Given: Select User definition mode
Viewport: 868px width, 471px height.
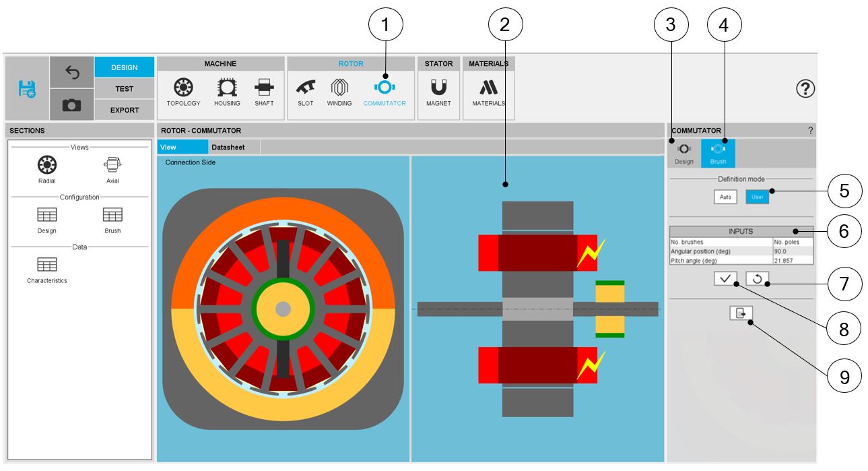Looking at the screenshot, I should point(758,197).
